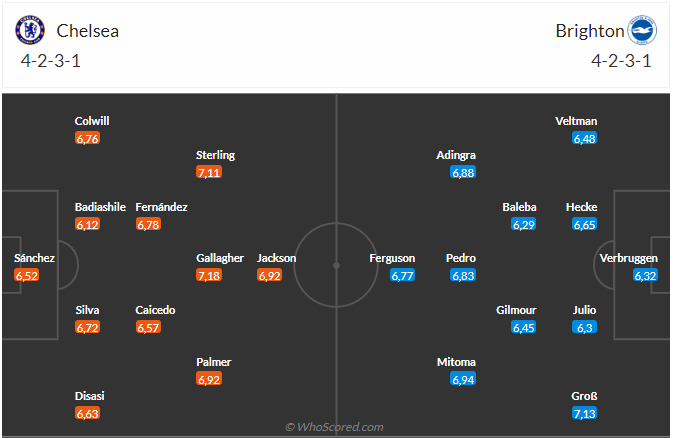The width and height of the screenshot is (674, 438).
Task: Click the Chelsea club crest icon
Action: [x=31, y=30]
